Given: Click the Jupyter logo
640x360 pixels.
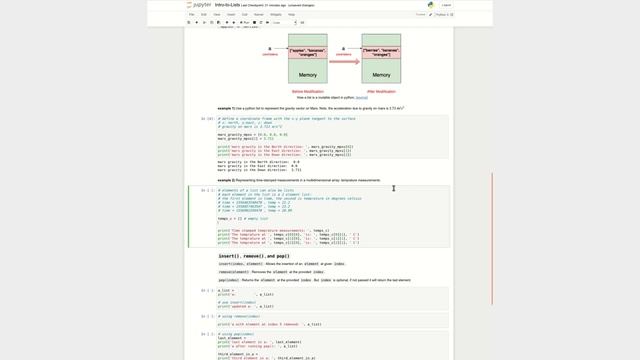Looking at the screenshot, I should [x=199, y=5].
